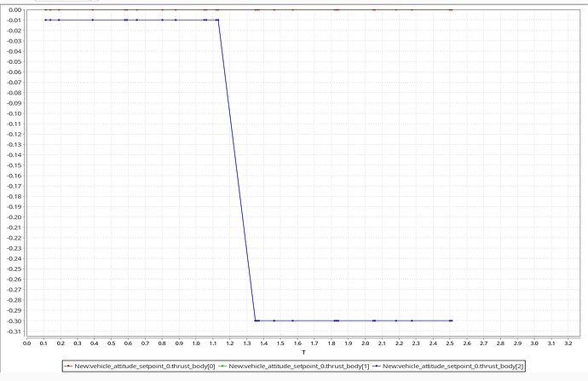Click the 0.00 tick on the y-axis
The image size is (588, 381).
[14, 9]
